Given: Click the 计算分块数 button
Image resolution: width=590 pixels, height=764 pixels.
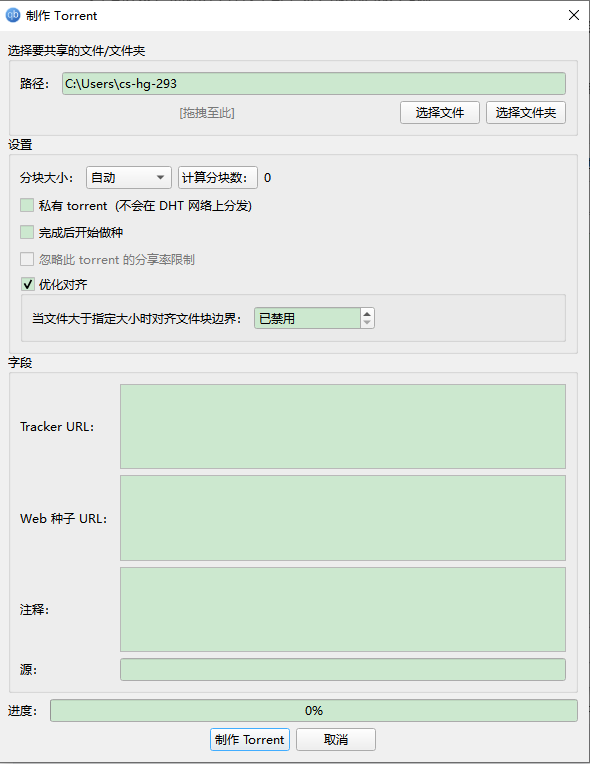Looking at the screenshot, I should (217, 177).
